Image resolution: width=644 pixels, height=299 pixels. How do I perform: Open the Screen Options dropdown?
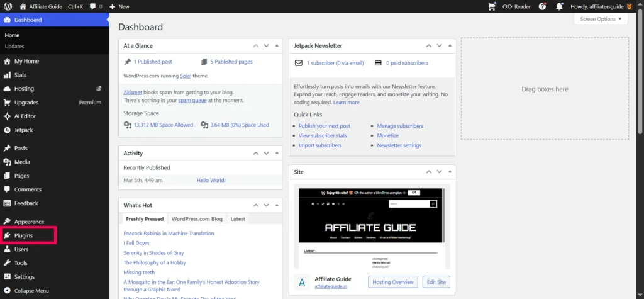pos(601,19)
